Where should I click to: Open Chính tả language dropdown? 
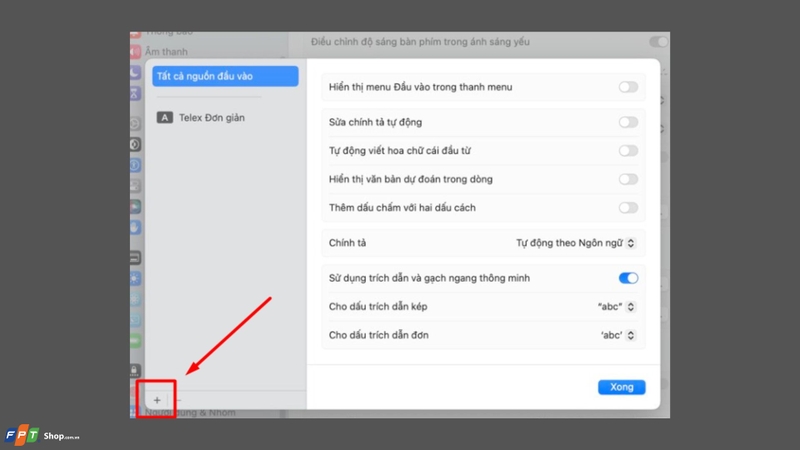(575, 243)
